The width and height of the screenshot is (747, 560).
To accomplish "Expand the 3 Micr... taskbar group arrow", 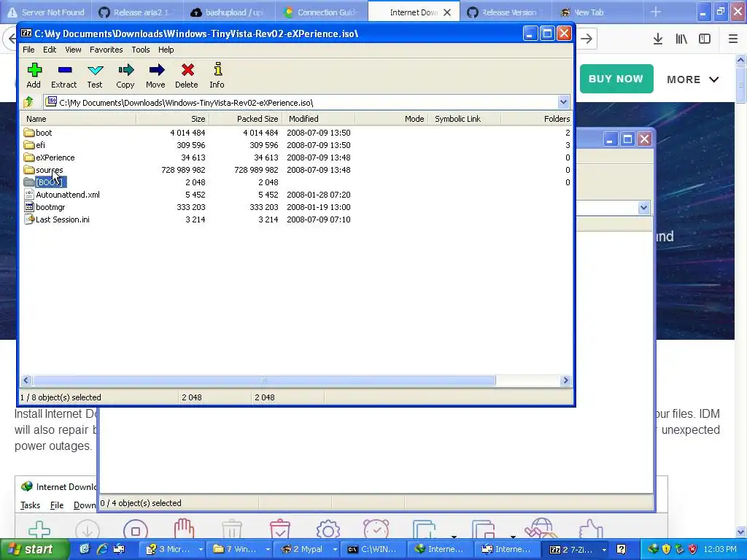I will (201, 549).
